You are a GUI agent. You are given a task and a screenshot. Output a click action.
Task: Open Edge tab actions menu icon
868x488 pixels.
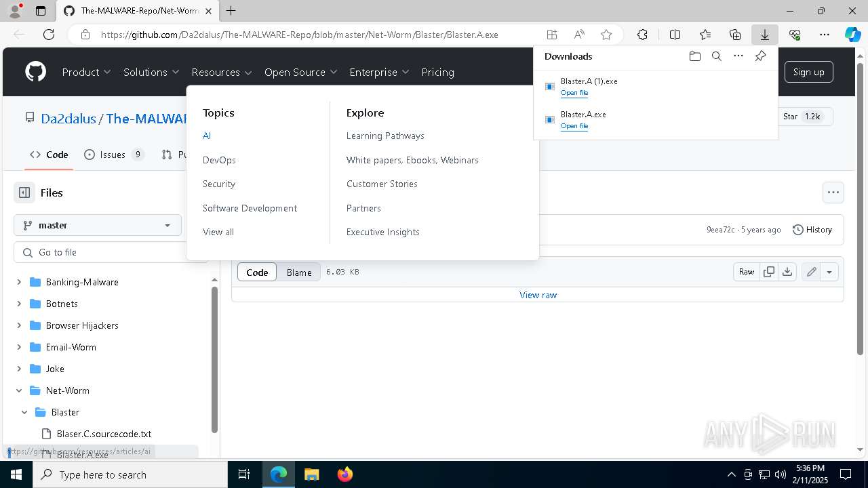[x=41, y=11]
